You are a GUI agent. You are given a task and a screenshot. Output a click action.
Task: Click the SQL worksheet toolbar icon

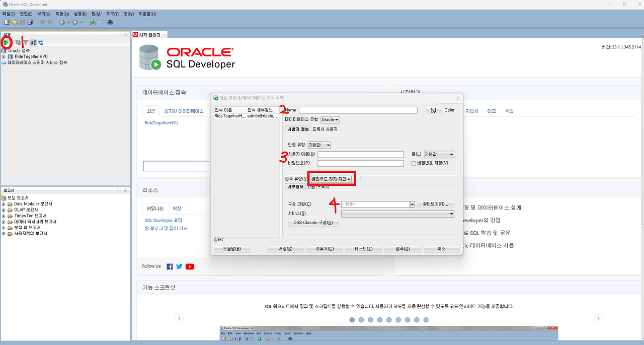point(93,22)
